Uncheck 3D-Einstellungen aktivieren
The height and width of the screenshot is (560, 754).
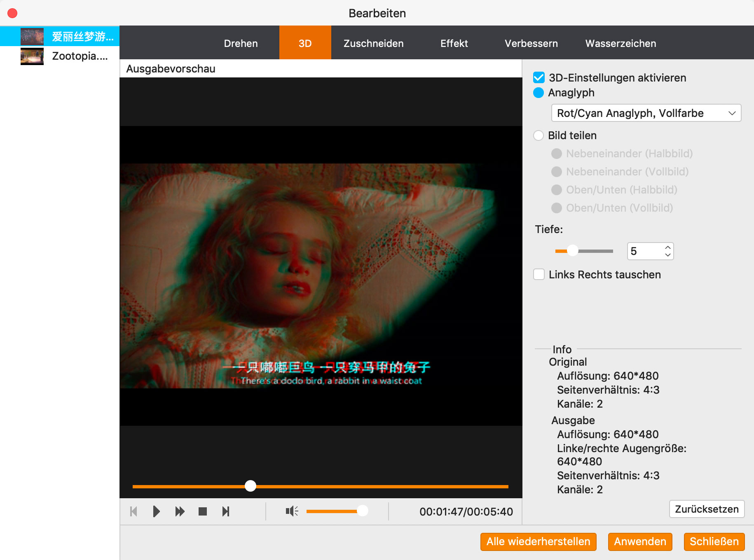point(539,77)
